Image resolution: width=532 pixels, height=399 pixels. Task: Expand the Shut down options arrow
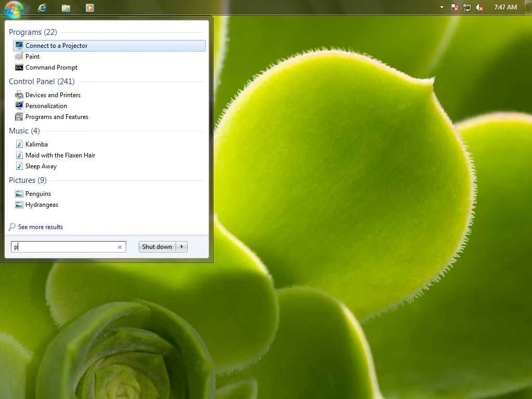click(182, 247)
